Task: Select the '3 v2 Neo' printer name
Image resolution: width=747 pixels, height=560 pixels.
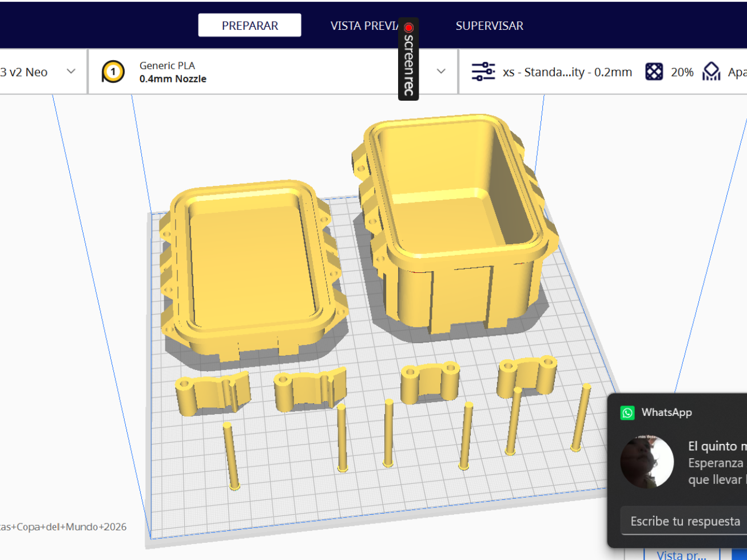Action: pos(24,72)
